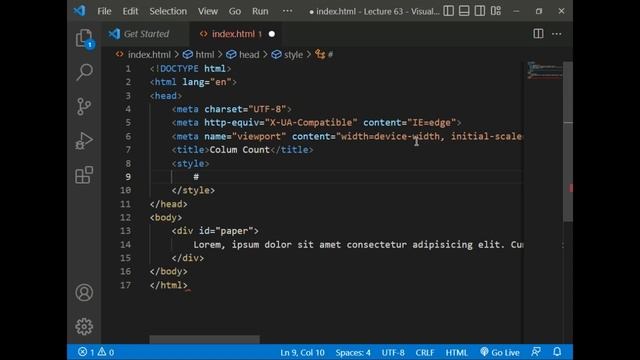Viewport: 640px width, 360px height.
Task: Open editor More Actions ellipsis
Action: [x=557, y=34]
